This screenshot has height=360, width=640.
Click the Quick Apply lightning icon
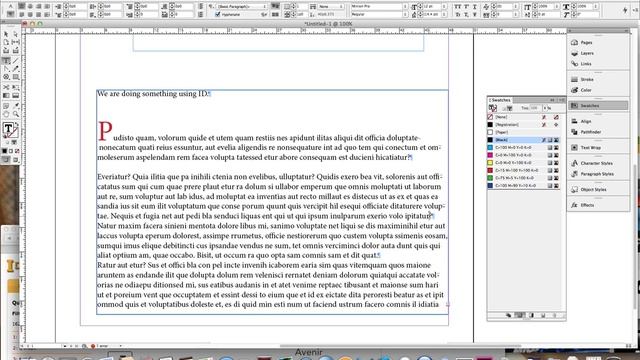(x=624, y=10)
